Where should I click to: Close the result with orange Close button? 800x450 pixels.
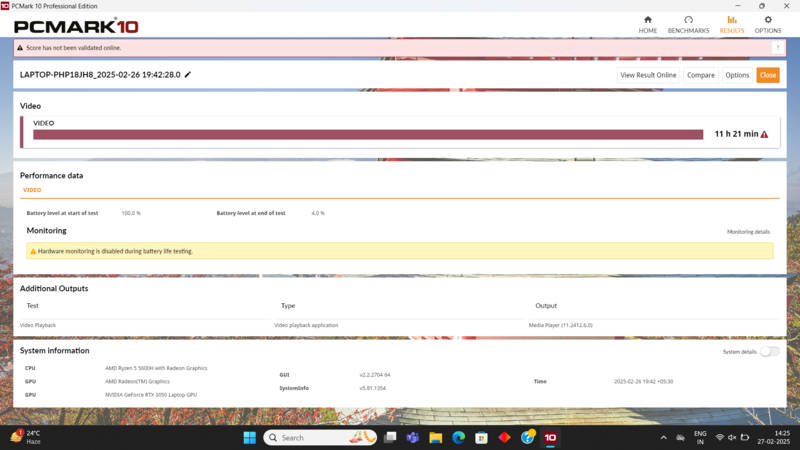pyautogui.click(x=767, y=75)
